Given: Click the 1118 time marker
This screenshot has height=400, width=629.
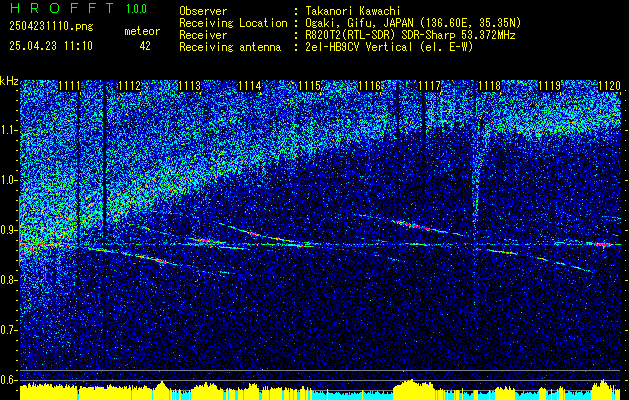Looking at the screenshot, I should pos(489,86).
